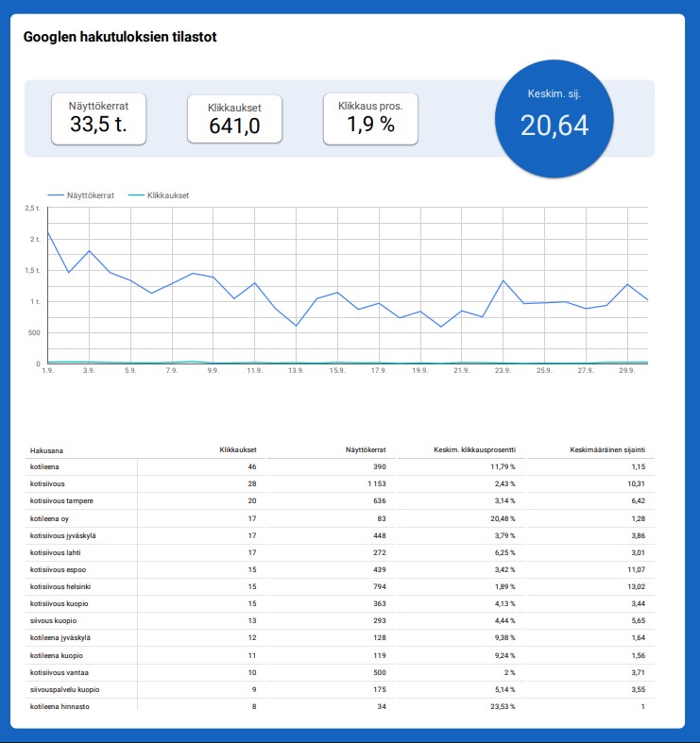Click the 'siivouspalvelu kuopio' search term
The height and width of the screenshot is (743, 700).
[65, 689]
